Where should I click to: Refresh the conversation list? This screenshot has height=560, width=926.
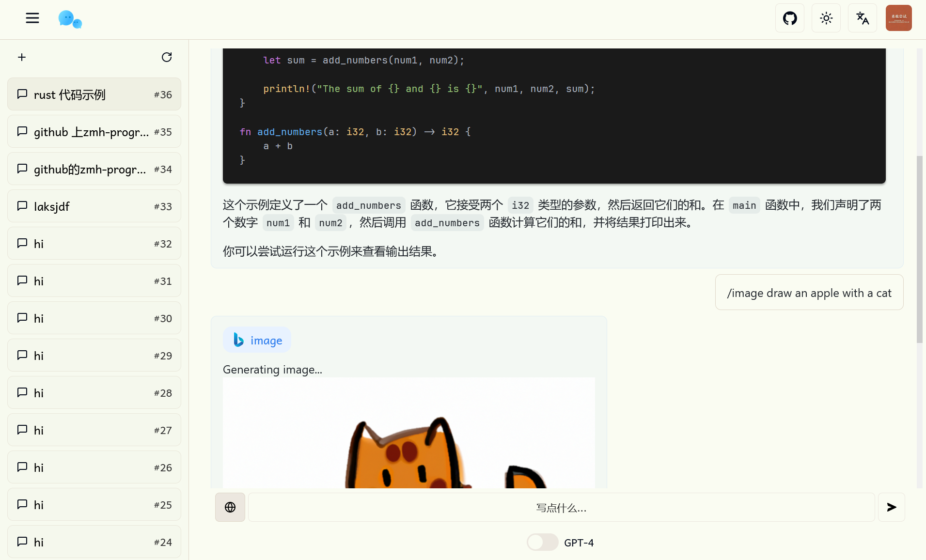[x=167, y=57]
